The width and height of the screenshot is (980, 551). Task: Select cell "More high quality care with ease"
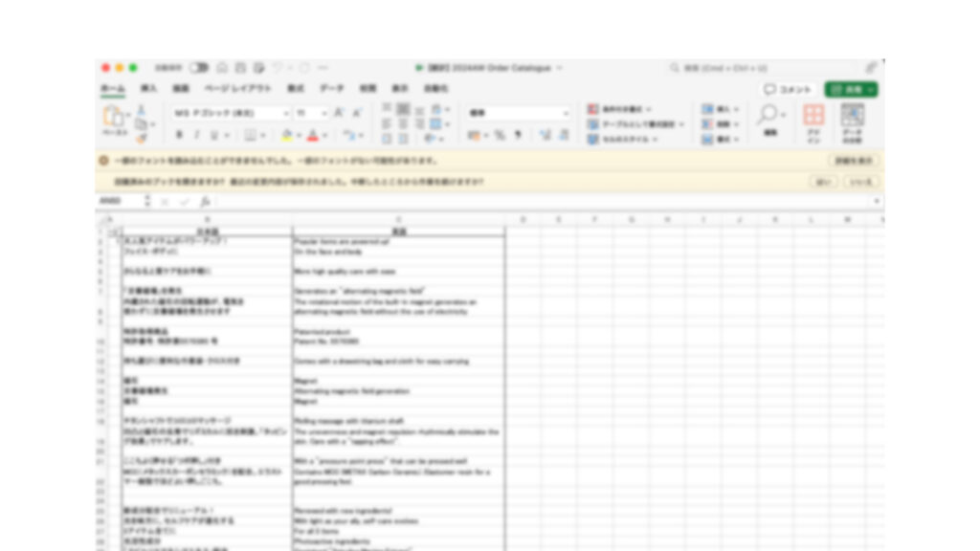click(399, 271)
